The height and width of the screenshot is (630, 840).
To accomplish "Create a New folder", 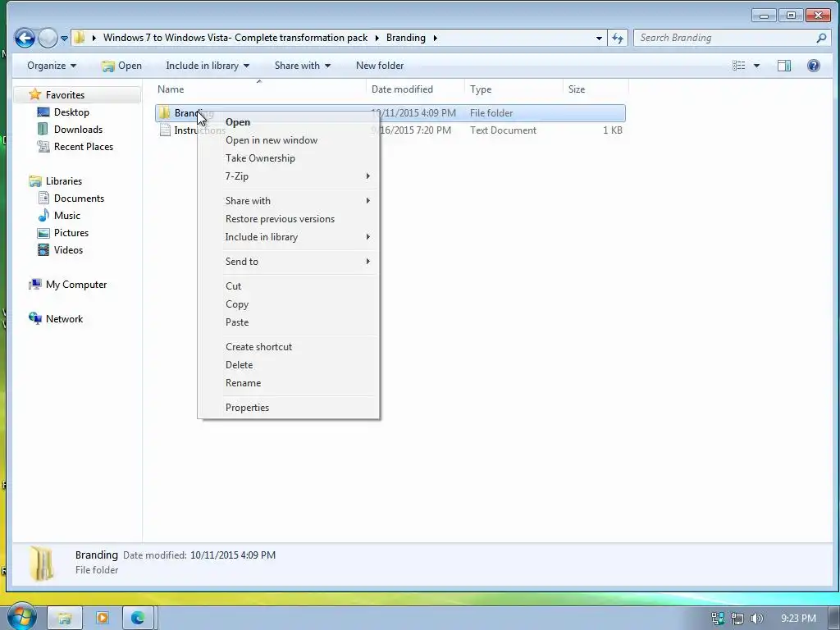I will [x=380, y=66].
